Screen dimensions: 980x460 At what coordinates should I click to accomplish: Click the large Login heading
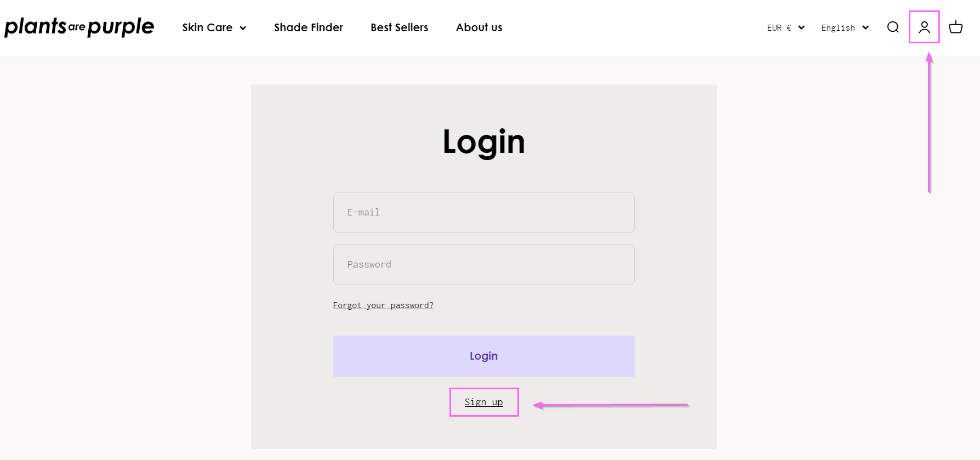click(x=484, y=142)
